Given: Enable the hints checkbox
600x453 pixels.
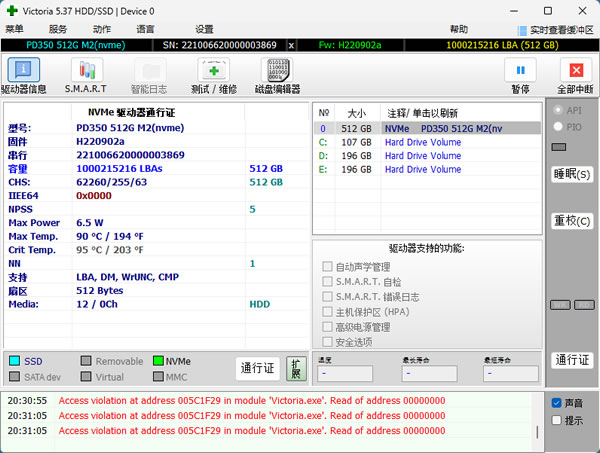Looking at the screenshot, I should click(557, 421).
